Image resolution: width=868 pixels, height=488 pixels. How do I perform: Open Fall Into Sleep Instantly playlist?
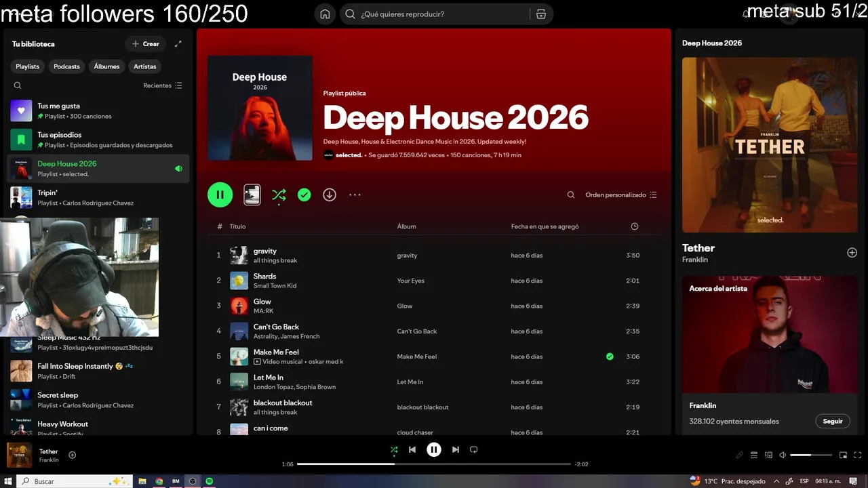(98, 371)
